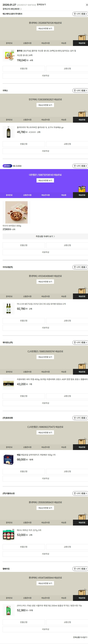View delivery status for 한진택배 536306562621
The image size is (88, 644).
click(x=45, y=105)
